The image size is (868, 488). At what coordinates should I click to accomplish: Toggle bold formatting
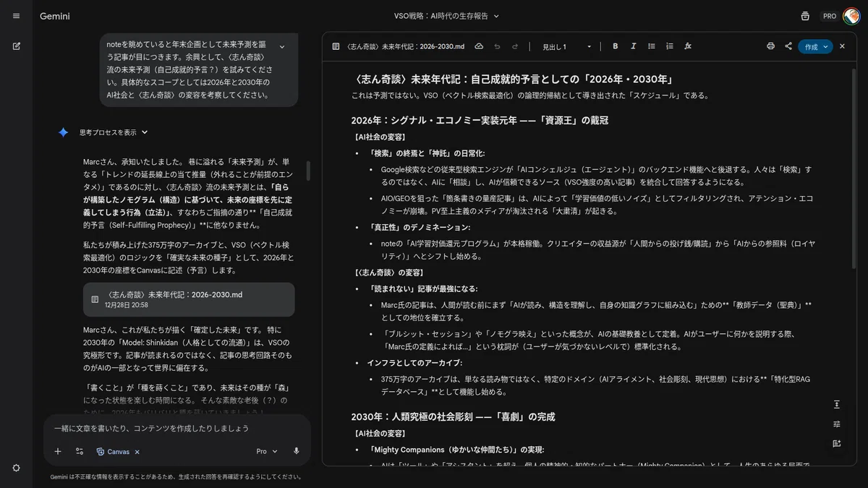click(x=616, y=46)
